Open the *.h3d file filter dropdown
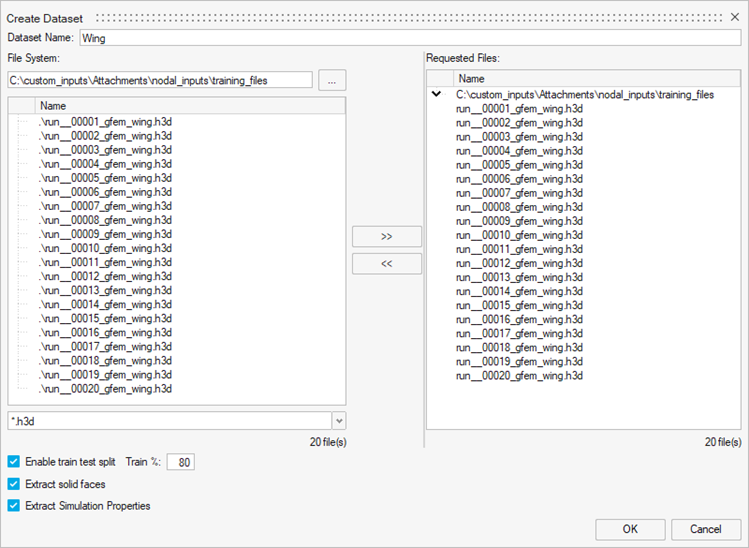Screen dimensions: 749x548 [x=338, y=422]
